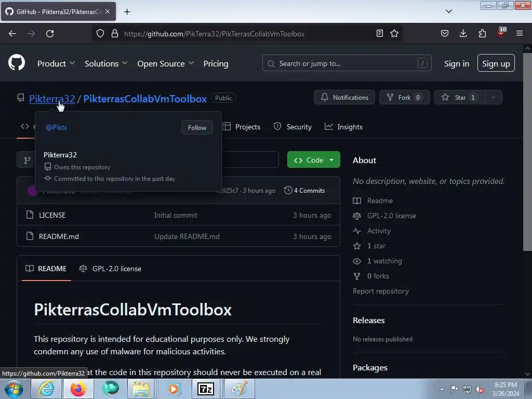This screenshot has height=399, width=532.
Task: Bookmark this page with the star icon
Action: tap(394, 33)
